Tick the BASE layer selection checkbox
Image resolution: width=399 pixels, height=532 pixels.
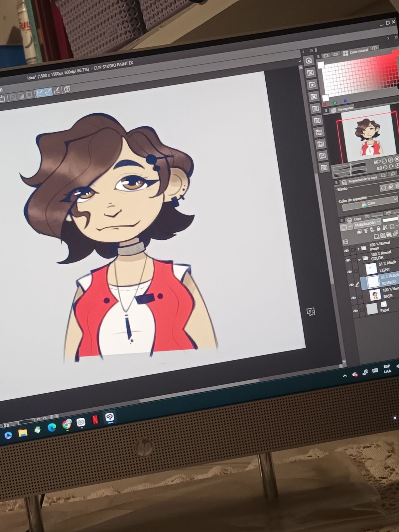coord(360,297)
